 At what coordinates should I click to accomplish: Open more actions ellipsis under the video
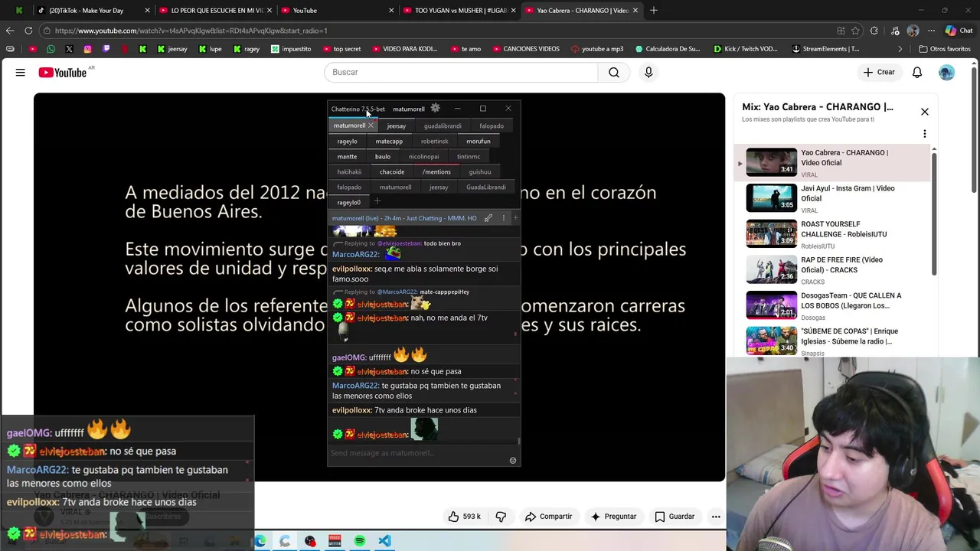click(x=716, y=517)
